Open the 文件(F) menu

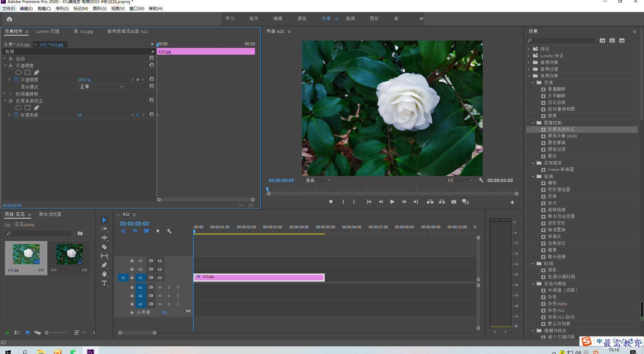[9, 8]
